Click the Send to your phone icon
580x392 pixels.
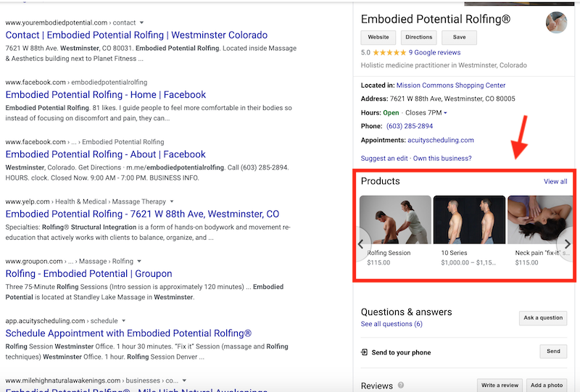click(x=365, y=352)
